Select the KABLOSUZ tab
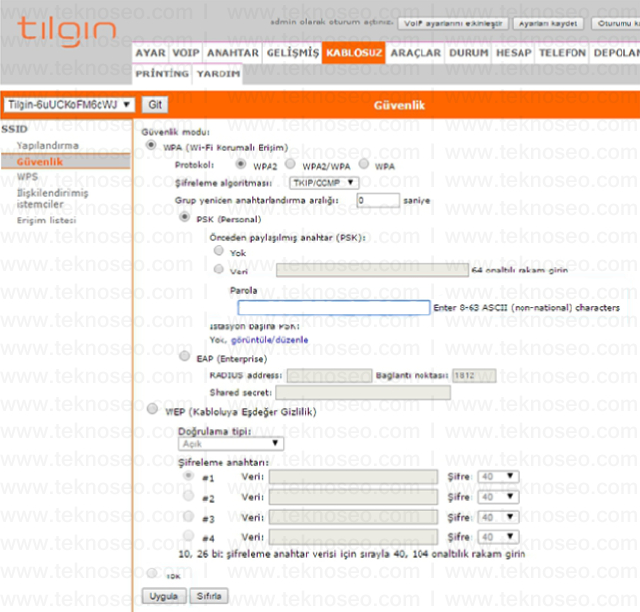This screenshot has height=612, width=640. [x=354, y=53]
